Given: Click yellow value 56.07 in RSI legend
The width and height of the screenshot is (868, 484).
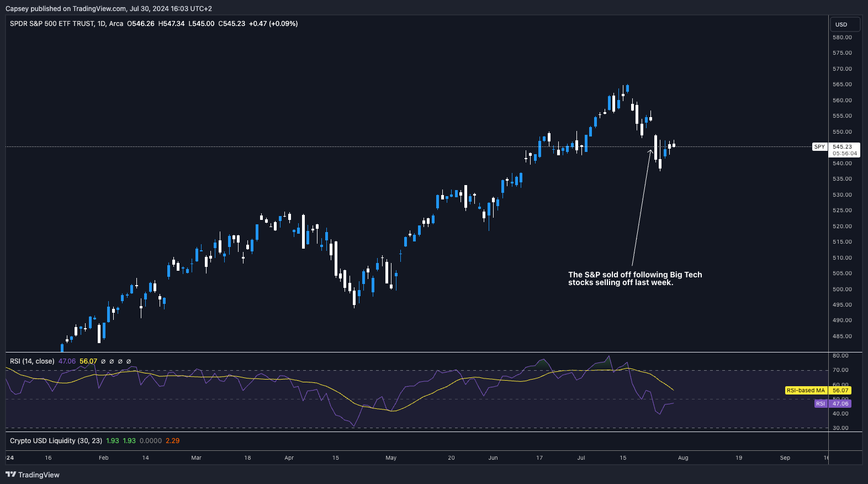Looking at the screenshot, I should click(88, 361).
